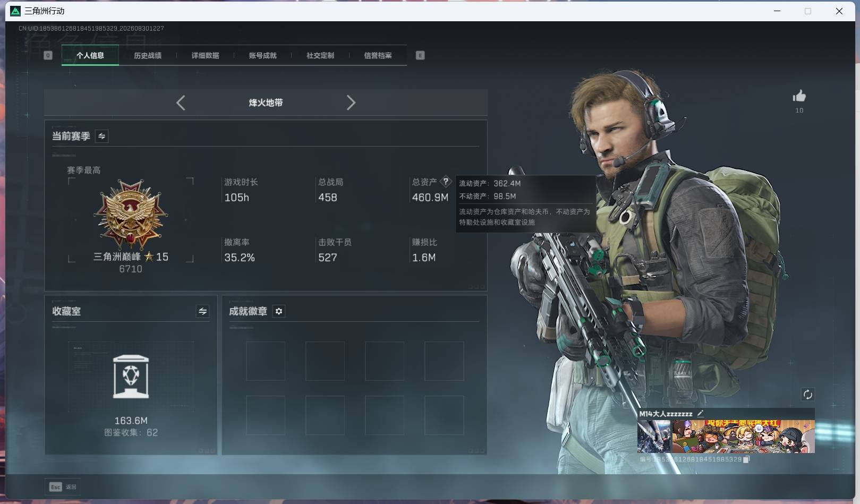This screenshot has width=860, height=504.
Task: Click the 163.6M collection room value
Action: pyautogui.click(x=131, y=421)
